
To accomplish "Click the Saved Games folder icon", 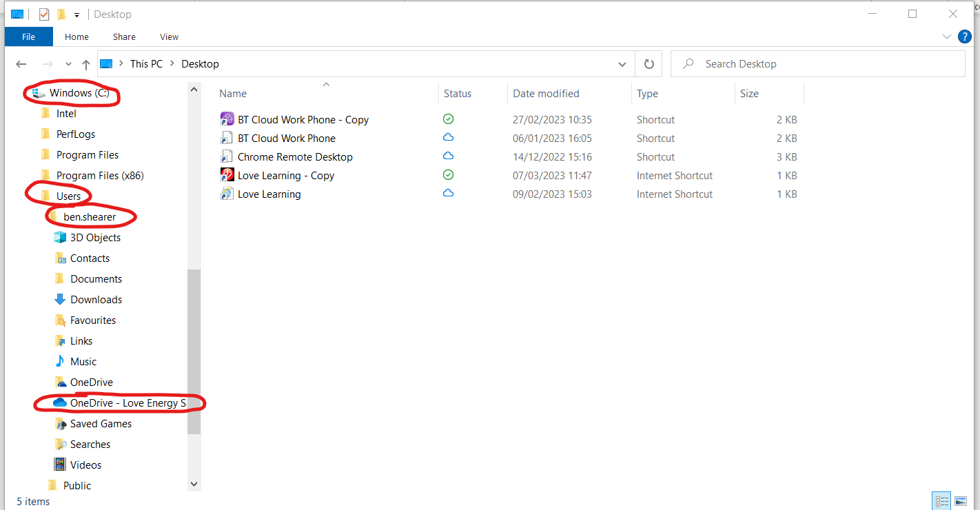I will [x=60, y=423].
